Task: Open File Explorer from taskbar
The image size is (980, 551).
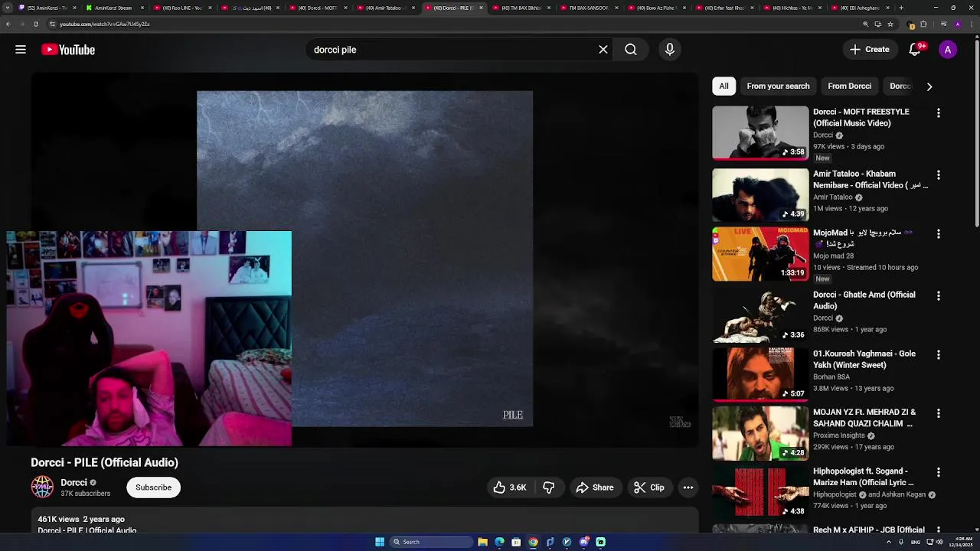Action: (x=482, y=542)
